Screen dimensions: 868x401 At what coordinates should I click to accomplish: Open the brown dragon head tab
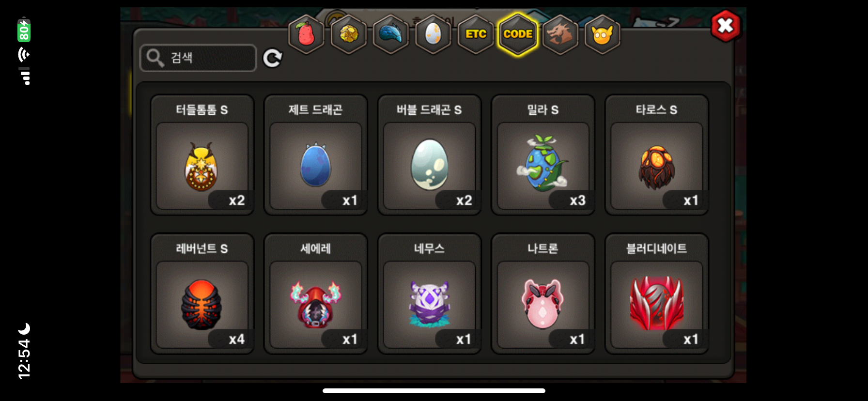tap(560, 34)
